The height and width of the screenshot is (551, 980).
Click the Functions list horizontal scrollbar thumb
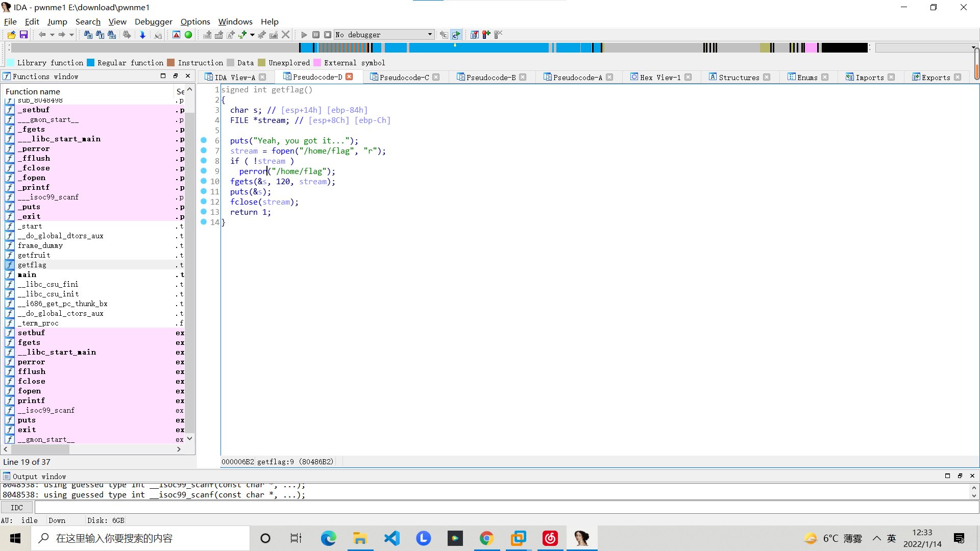(x=40, y=449)
